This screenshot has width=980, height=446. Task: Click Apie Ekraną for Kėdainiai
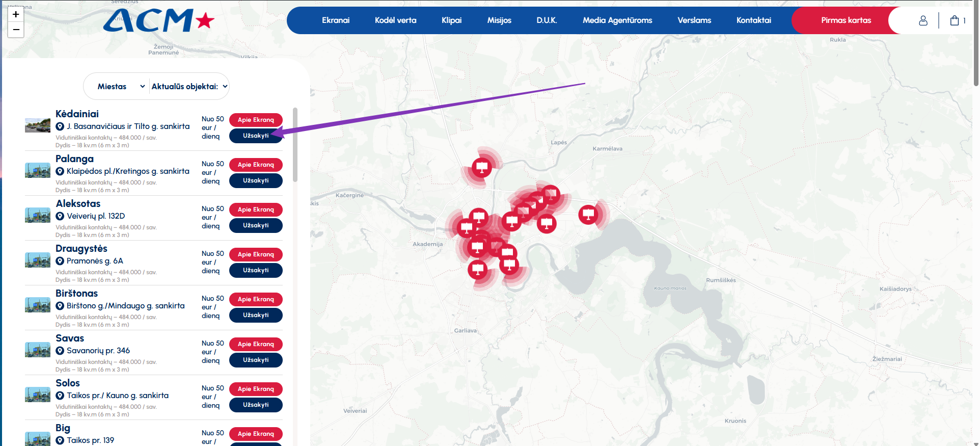(256, 120)
